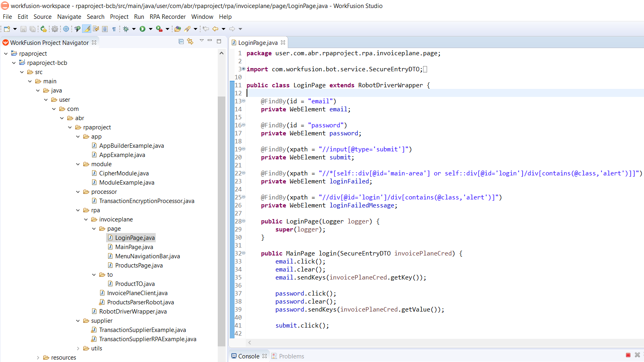Click the Remove Launch console X icon
Screen dimensions: 644x362
637,355
